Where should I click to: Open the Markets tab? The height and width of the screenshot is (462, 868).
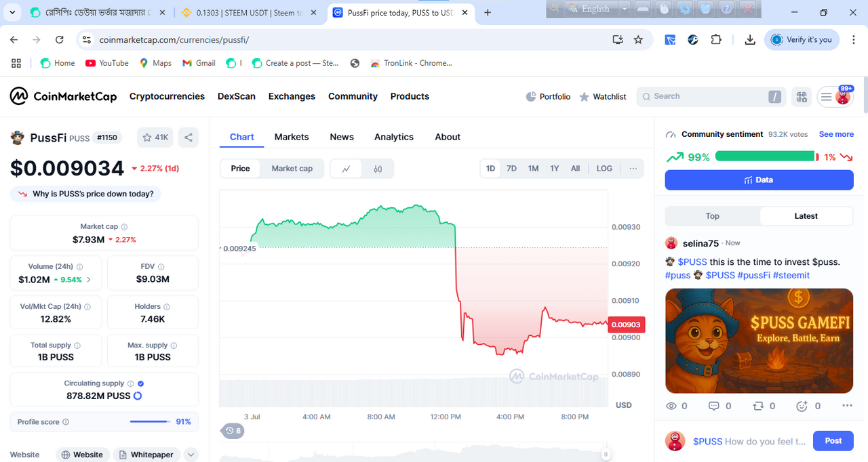tap(292, 137)
